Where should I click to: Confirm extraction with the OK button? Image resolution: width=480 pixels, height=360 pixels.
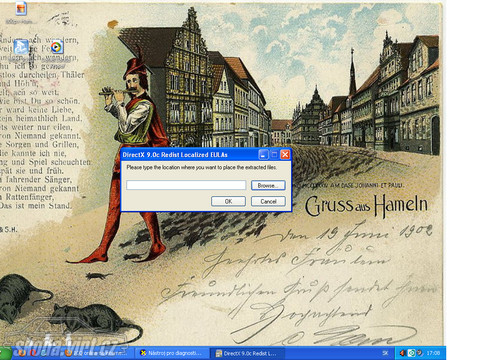[228, 201]
